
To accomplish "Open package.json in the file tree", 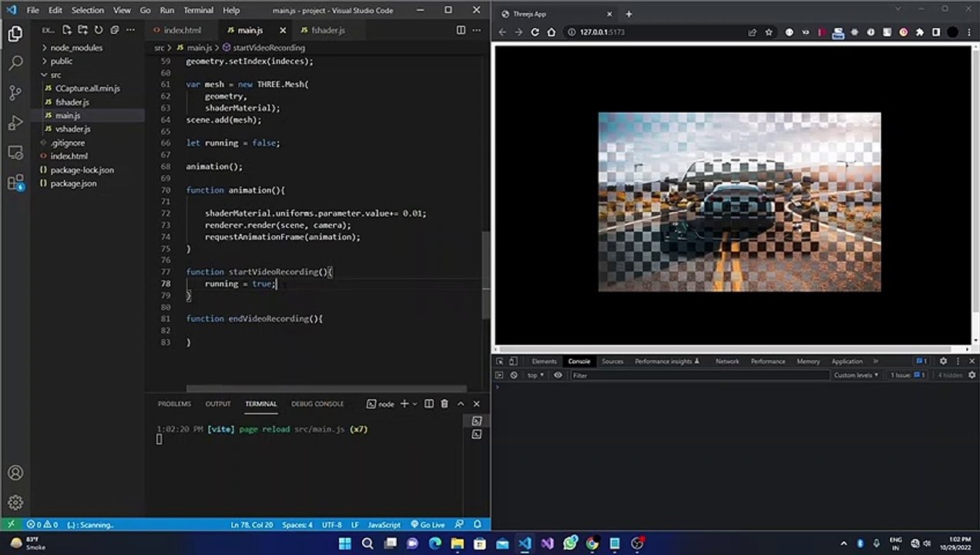I will point(73,183).
